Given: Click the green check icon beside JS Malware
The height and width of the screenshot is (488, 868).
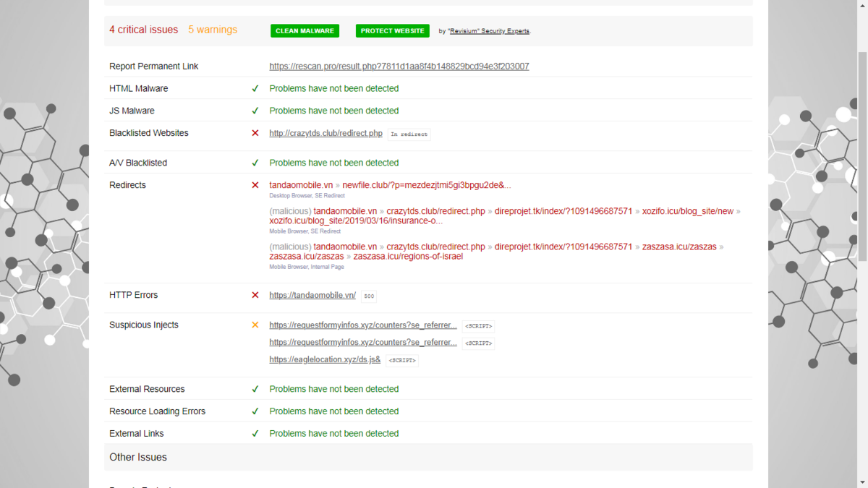Looking at the screenshot, I should tap(255, 111).
